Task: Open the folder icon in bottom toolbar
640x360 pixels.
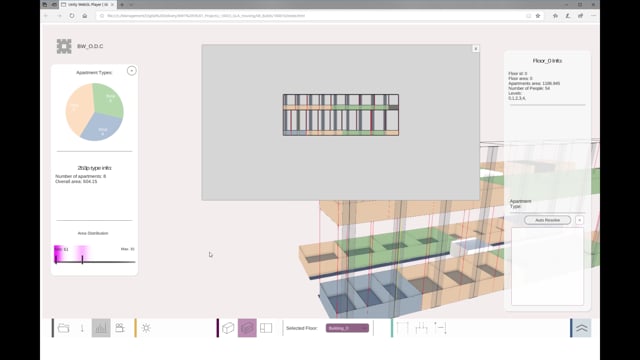Action: [x=64, y=328]
